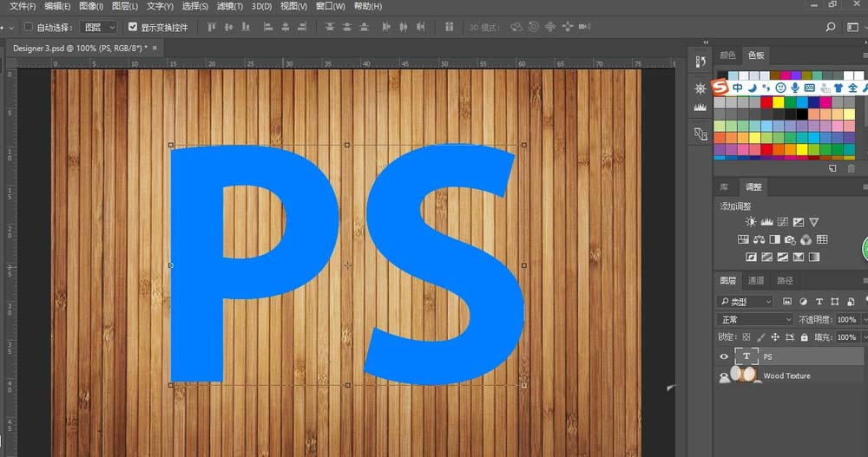Add a Vibrance adjustment
Image resolution: width=868 pixels, height=457 pixels.
(x=814, y=222)
